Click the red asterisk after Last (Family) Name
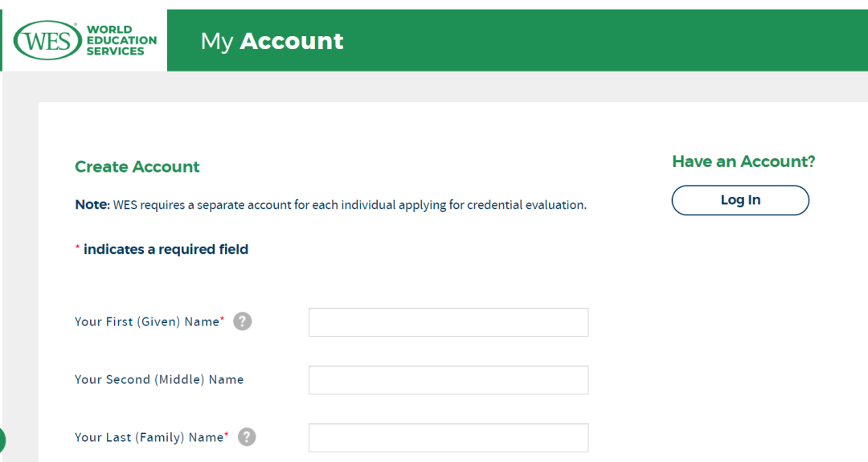This screenshot has width=868, height=462. click(227, 435)
